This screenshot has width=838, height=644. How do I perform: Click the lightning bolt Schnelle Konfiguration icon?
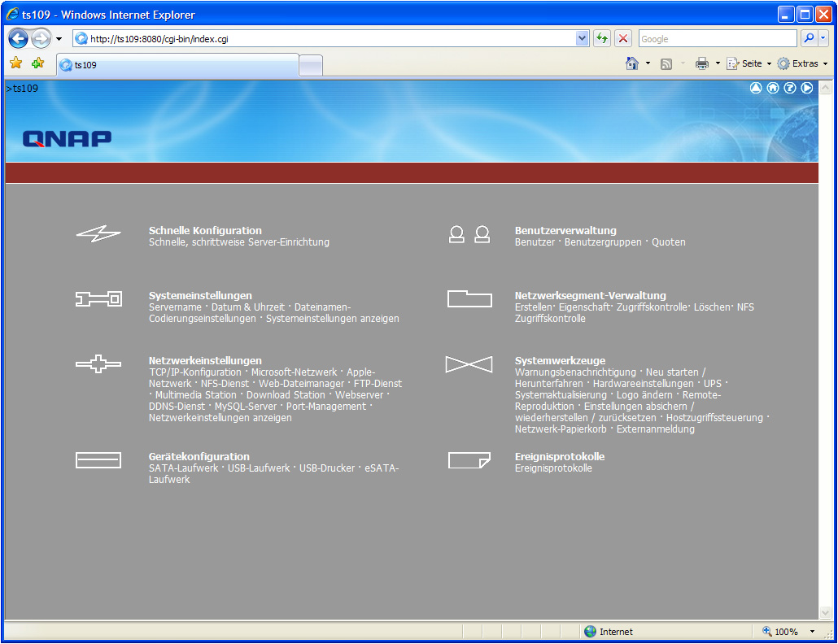98,234
